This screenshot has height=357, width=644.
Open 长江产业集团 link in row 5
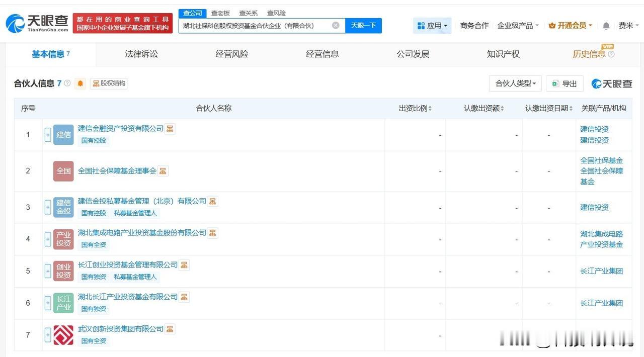[602, 271]
